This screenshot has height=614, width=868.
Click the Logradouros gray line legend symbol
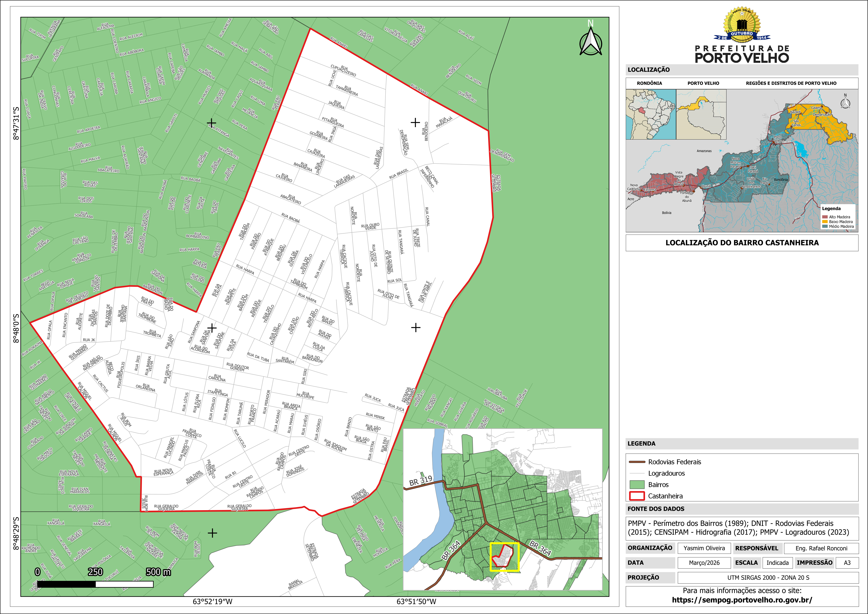[x=637, y=473]
